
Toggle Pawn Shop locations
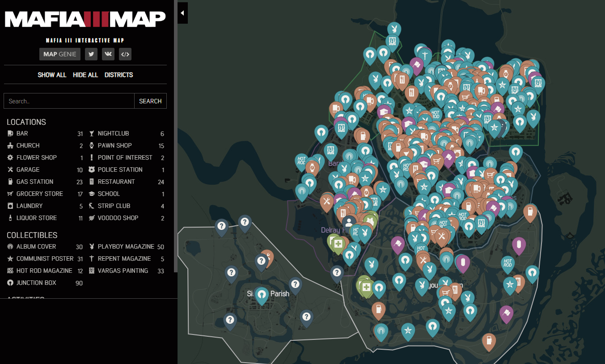click(127, 145)
